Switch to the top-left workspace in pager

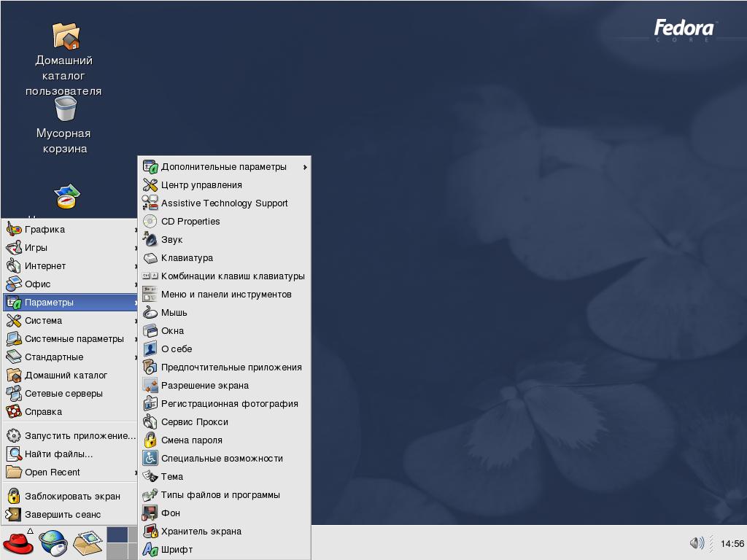(x=117, y=534)
